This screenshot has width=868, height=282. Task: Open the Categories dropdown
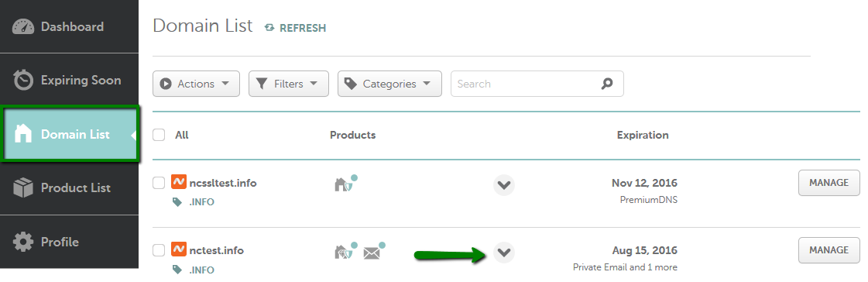tap(389, 84)
